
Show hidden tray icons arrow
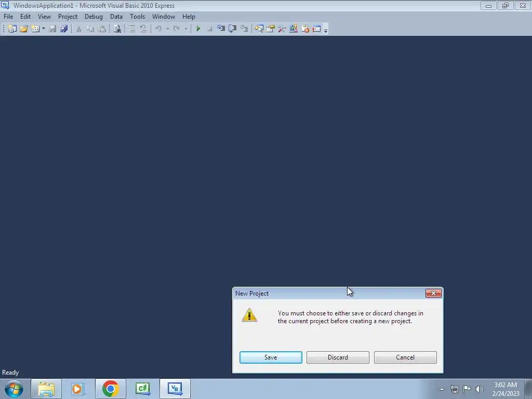click(x=442, y=389)
